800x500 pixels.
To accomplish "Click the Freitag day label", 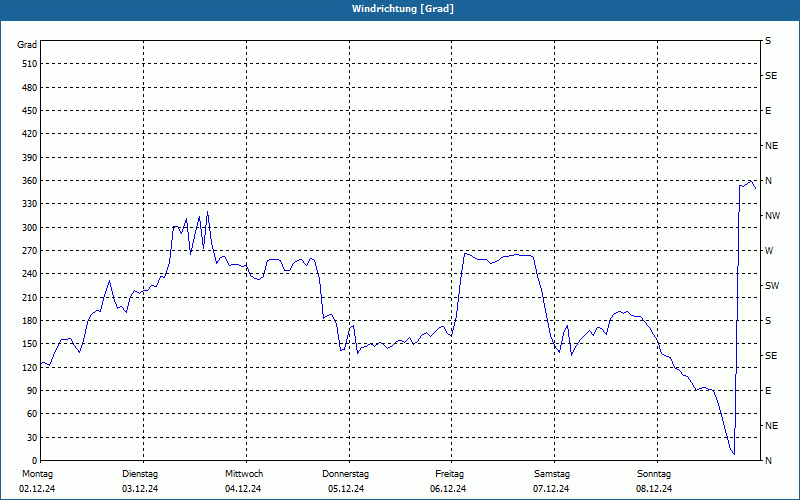I will pos(449,474).
